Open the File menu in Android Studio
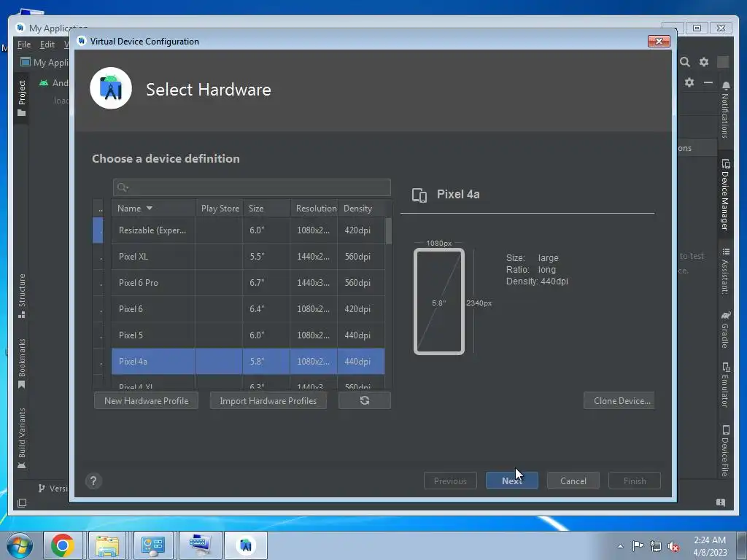The image size is (747, 560). tap(24, 44)
